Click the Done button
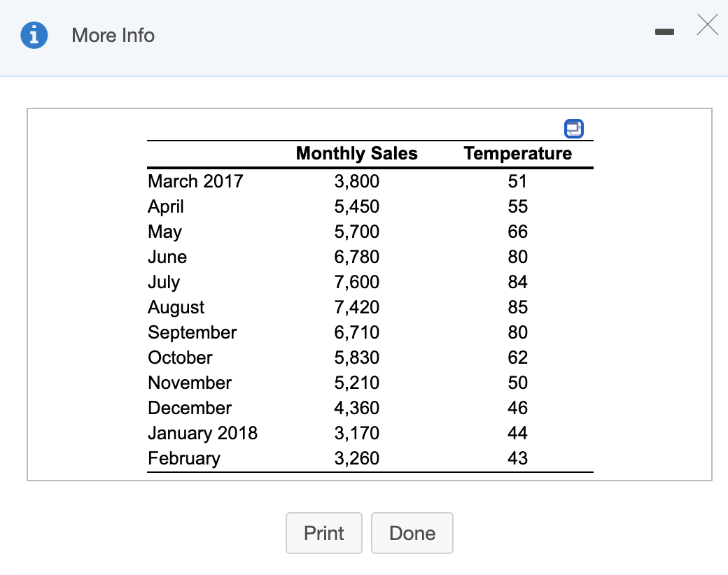The width and height of the screenshot is (728, 575). 412,533
